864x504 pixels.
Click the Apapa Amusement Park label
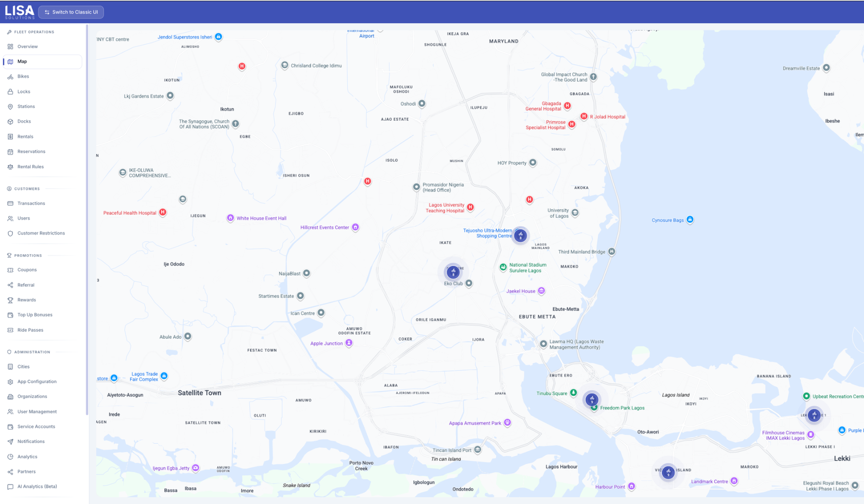(x=475, y=423)
